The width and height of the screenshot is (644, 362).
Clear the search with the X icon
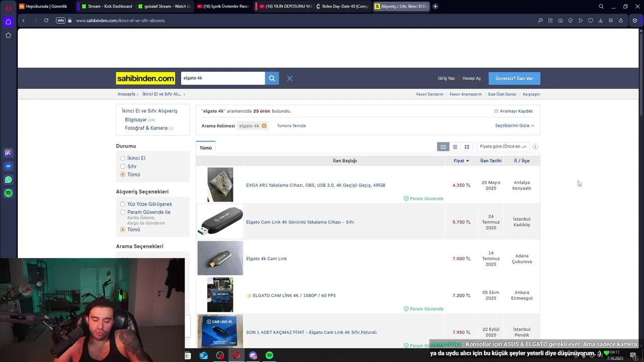point(290,78)
